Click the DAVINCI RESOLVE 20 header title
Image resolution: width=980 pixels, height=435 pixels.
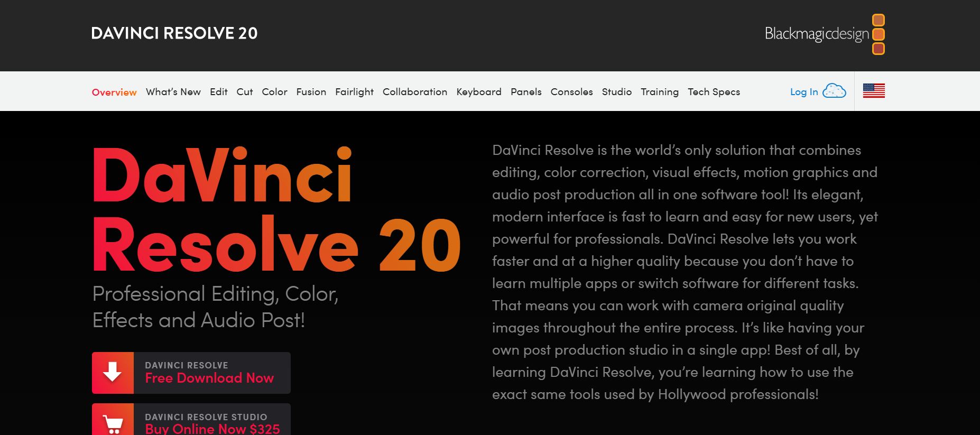coord(174,33)
